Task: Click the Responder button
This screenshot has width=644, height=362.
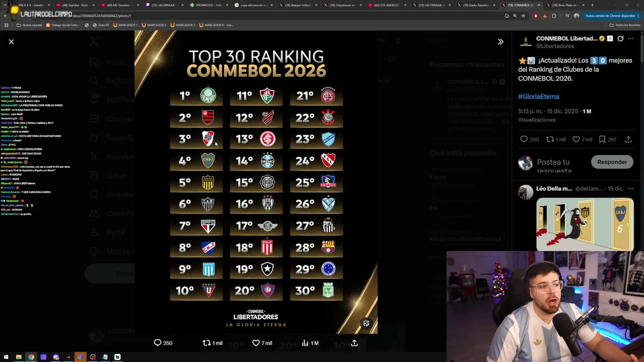Action: [x=612, y=162]
